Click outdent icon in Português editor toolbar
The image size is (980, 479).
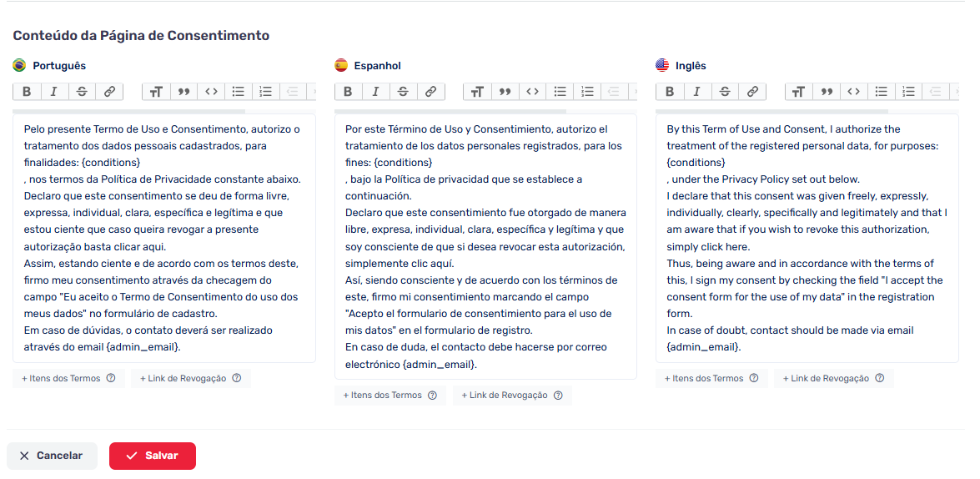tap(293, 92)
